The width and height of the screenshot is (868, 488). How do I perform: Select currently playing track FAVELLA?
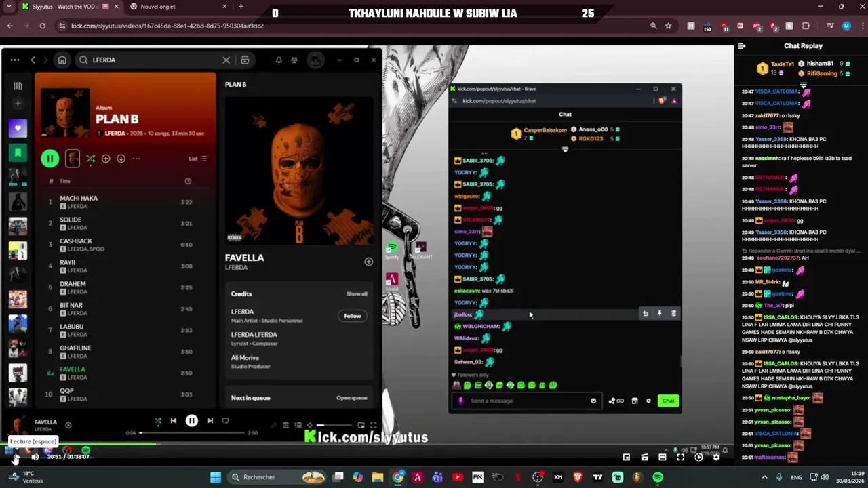[x=127, y=373]
